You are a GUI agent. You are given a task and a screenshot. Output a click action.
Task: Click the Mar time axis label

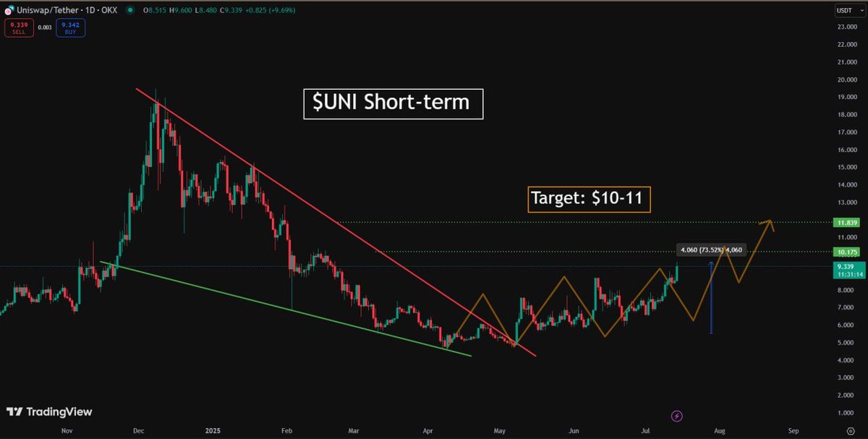[x=353, y=430]
